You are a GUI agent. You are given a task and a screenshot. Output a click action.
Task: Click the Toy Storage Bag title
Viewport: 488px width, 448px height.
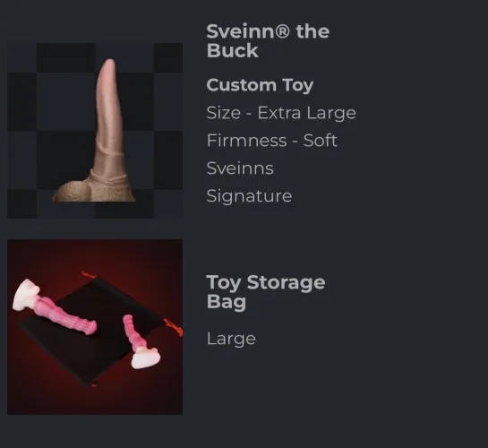[x=266, y=292]
